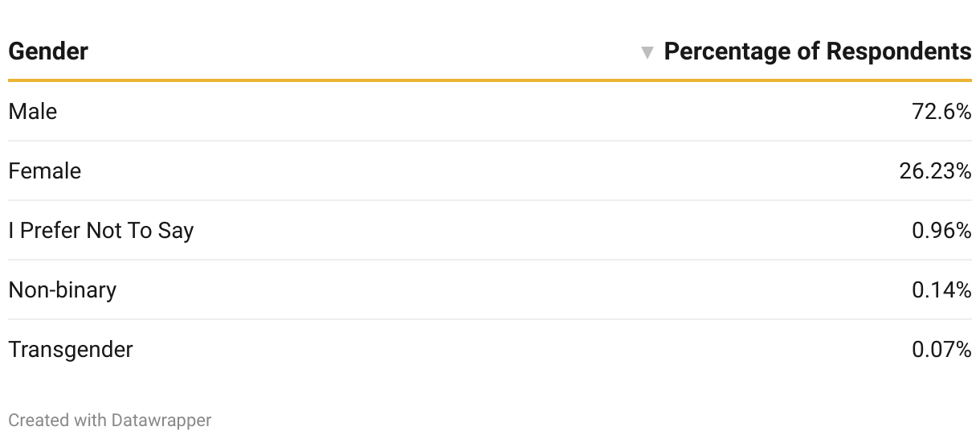Click the word Respondents in the header
The image size is (980, 439).
(899, 51)
